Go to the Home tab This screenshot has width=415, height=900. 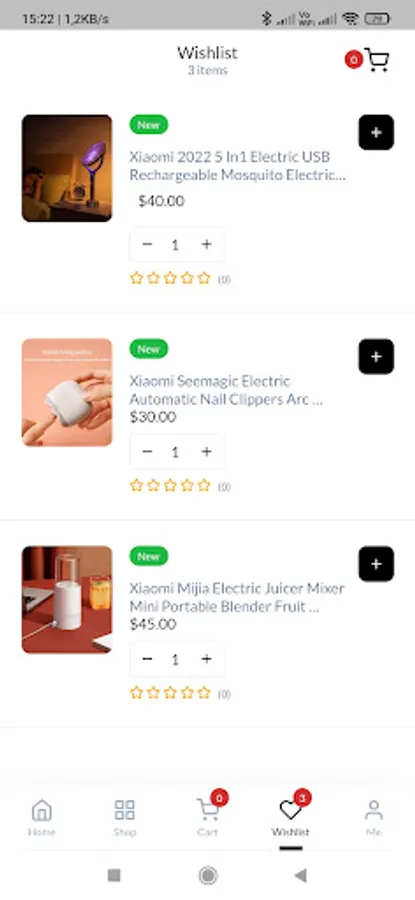(42, 817)
